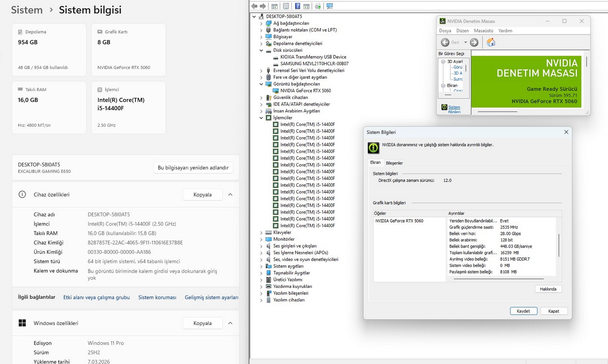Collapse the 3D Ayarları tree in NVIDIA panel
The width and height of the screenshot is (608, 364).
pyautogui.click(x=443, y=62)
